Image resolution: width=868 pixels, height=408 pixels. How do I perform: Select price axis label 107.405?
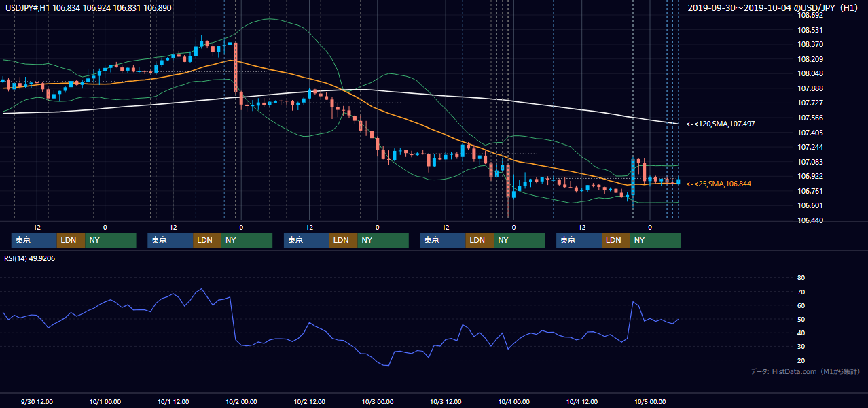pos(810,133)
